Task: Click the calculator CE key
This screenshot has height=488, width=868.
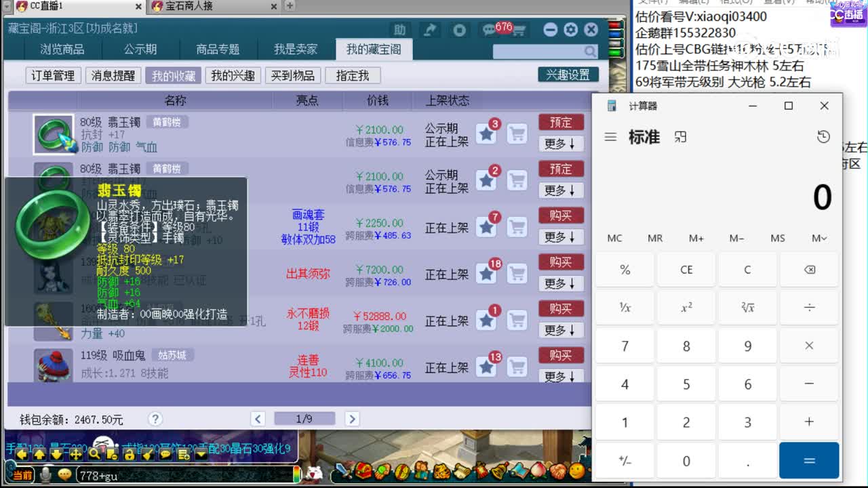Action: click(x=686, y=270)
